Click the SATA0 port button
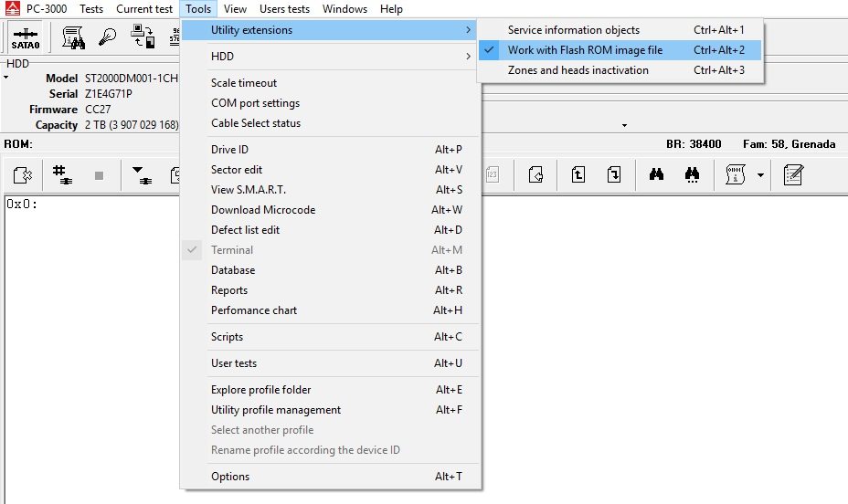 point(26,37)
